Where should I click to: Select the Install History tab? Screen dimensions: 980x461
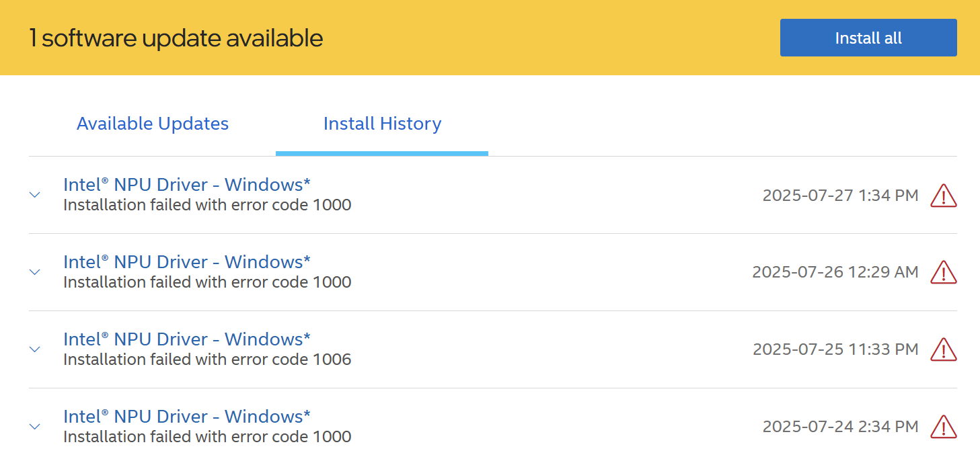pyautogui.click(x=382, y=124)
